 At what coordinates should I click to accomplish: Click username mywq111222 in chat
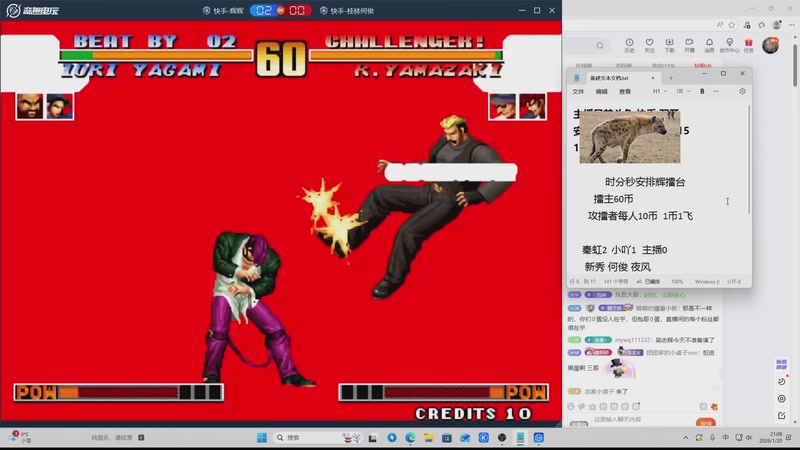tap(633, 340)
